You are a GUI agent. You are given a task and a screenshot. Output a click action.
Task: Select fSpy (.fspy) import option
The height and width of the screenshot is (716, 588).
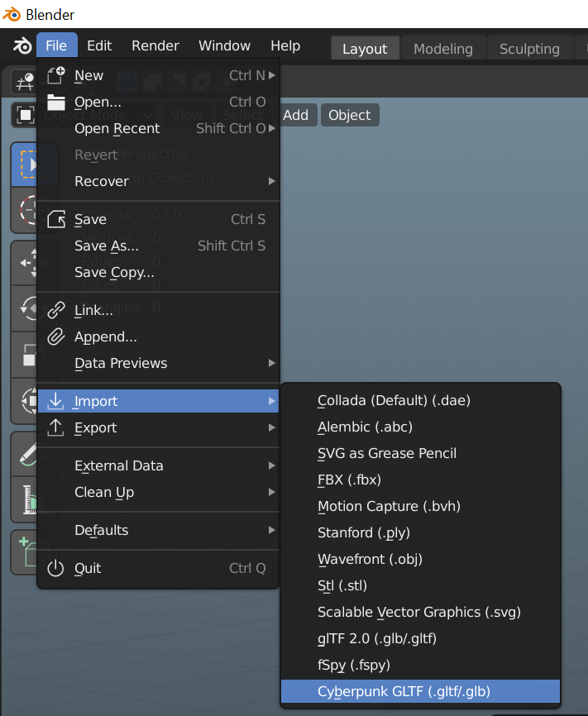tap(420, 665)
